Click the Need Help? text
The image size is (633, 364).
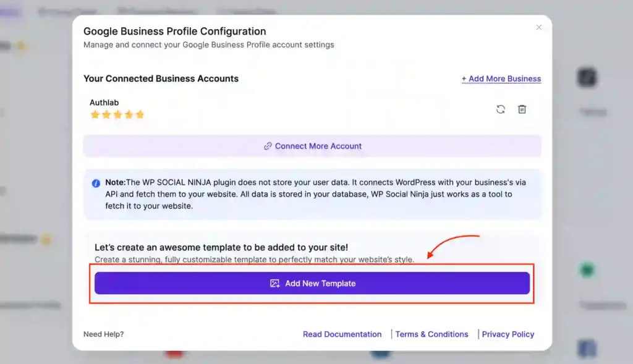103,334
